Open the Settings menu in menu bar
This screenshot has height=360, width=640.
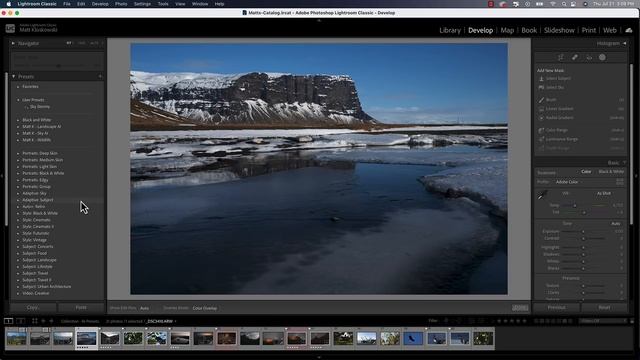tap(142, 4)
